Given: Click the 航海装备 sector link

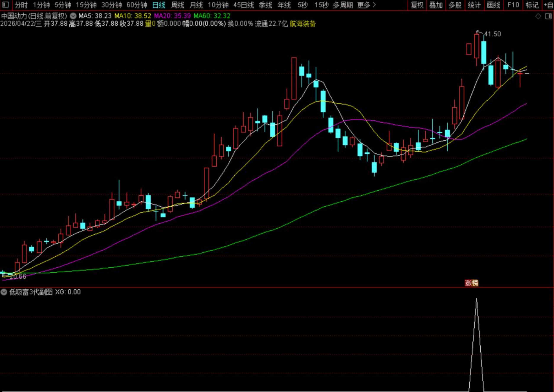Looking at the screenshot, I should point(303,24).
